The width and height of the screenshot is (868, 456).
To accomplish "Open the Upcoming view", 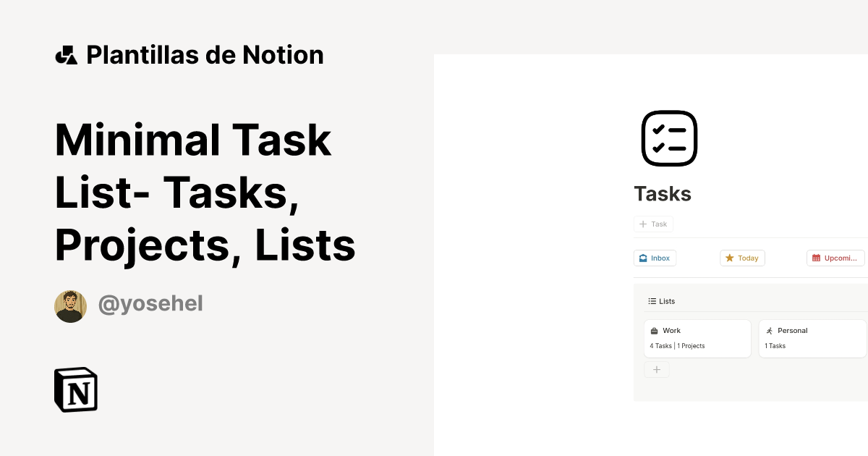I will tap(835, 258).
